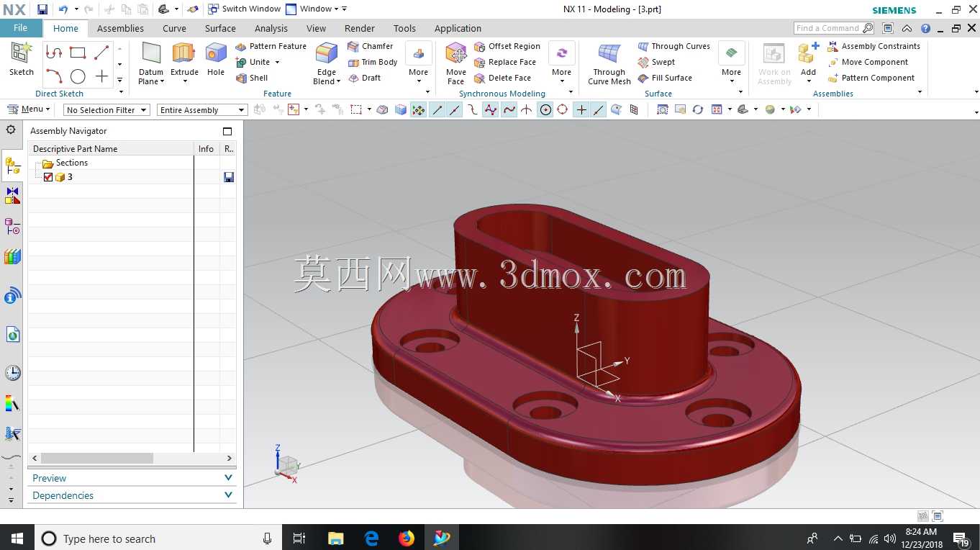Click the Assembly Navigator horizontal scrollbar
This screenshot has height=550, width=980.
tap(97, 458)
